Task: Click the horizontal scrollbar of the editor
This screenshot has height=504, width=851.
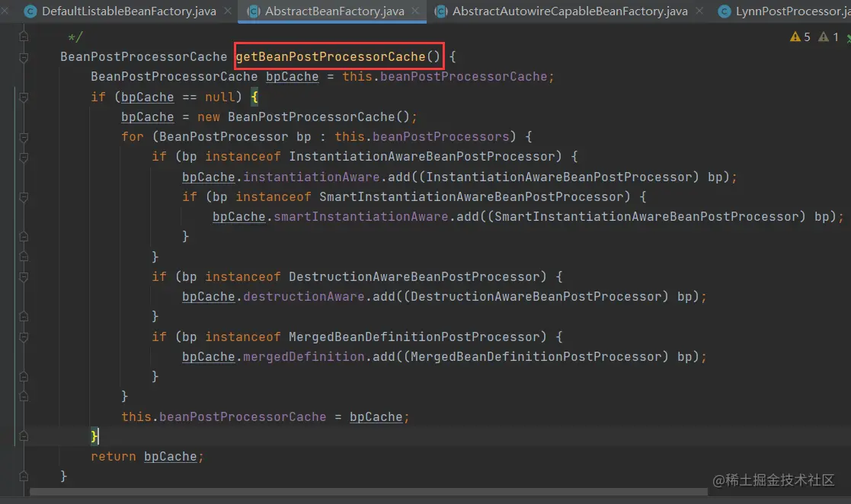Action: (x=369, y=492)
